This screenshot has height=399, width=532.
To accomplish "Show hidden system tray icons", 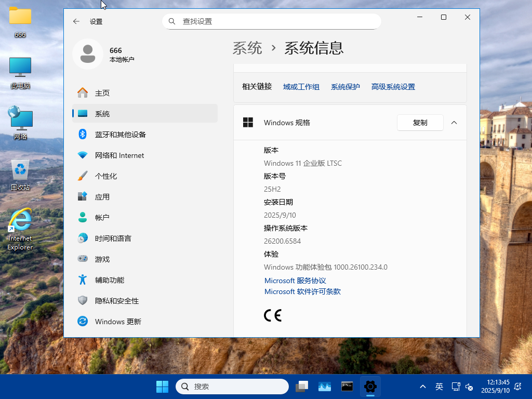I will click(423, 387).
